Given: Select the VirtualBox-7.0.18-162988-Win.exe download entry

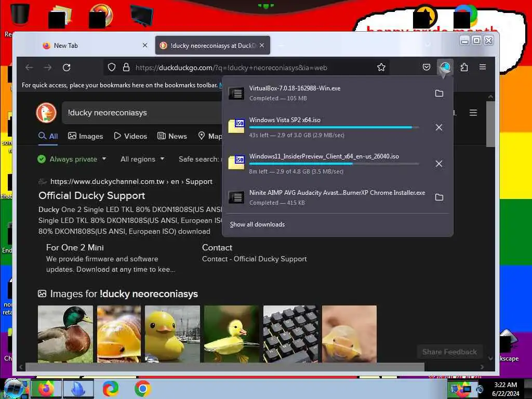Looking at the screenshot, I should [338, 93].
